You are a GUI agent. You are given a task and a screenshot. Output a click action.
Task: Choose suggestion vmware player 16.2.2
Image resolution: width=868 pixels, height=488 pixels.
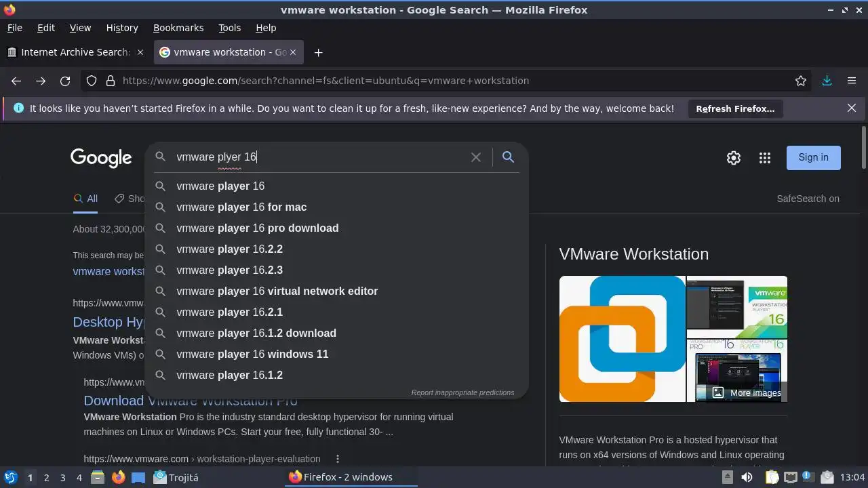(336, 249)
